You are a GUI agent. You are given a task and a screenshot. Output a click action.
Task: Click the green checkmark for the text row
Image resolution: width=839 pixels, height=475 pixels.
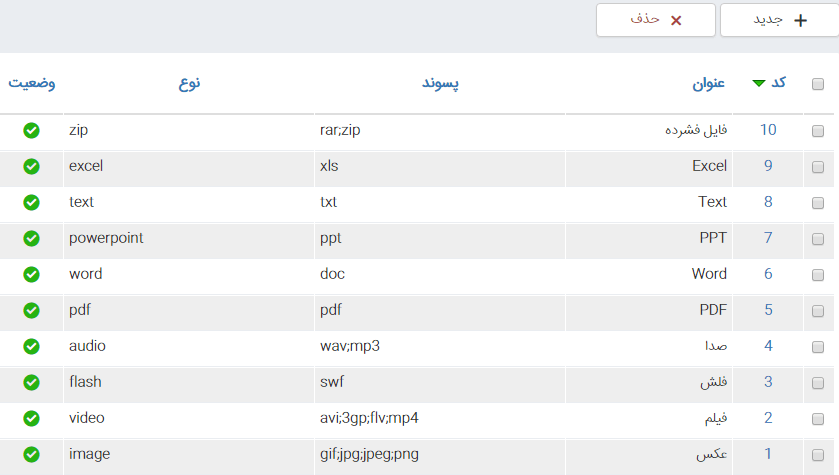tap(31, 202)
